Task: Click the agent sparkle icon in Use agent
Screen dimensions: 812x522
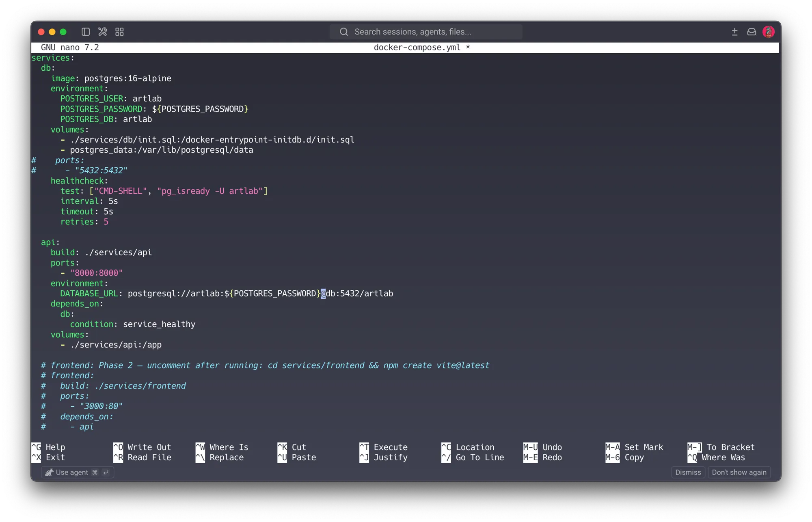Action: [49, 472]
